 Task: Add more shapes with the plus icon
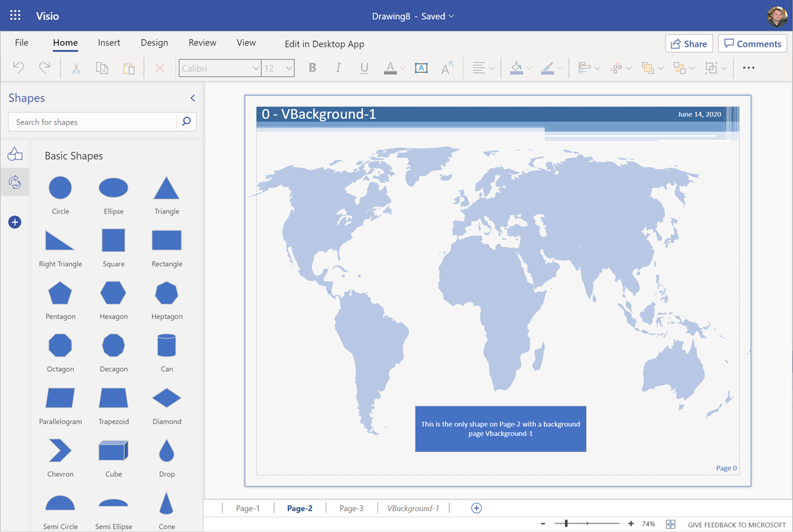tap(15, 222)
